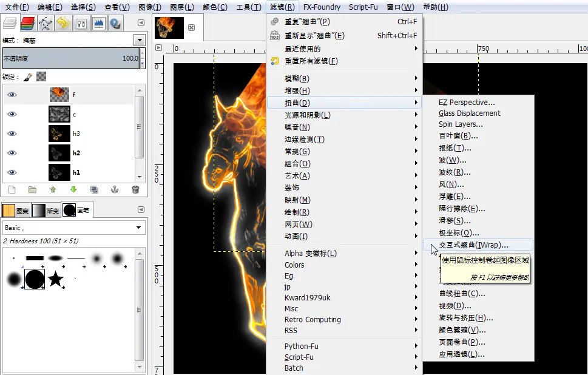The image size is (588, 375).
Task: Choose the Page Curl 页面卷曲(P) filter
Action: pyautogui.click(x=478, y=342)
